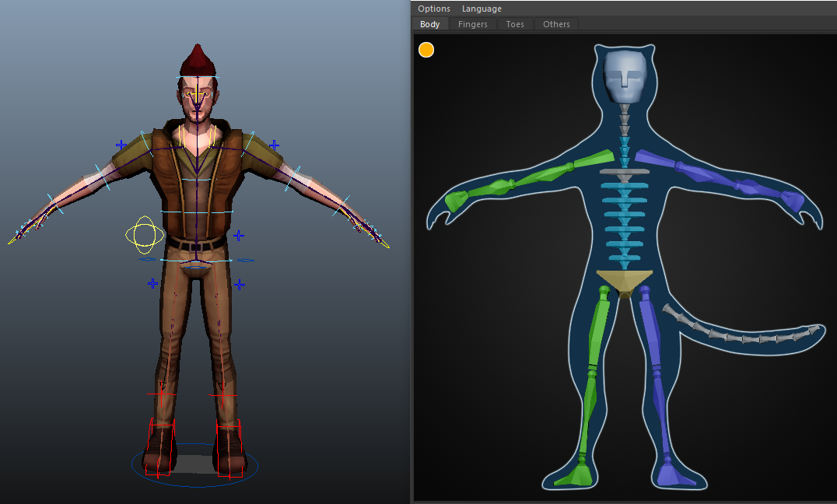The height and width of the screenshot is (504, 837).
Task: Pick the blue hand bone
Action: point(793,201)
